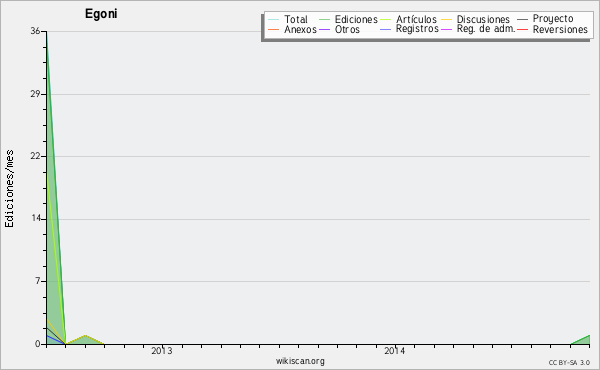Click the x-axis label 2014
600x370 pixels.
(x=395, y=351)
